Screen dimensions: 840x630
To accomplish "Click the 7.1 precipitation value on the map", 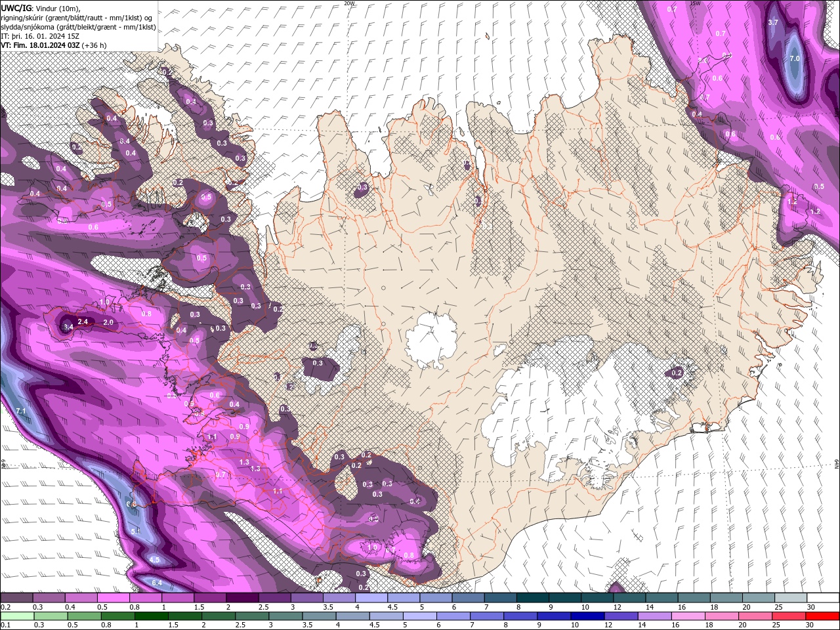I will click(20, 411).
